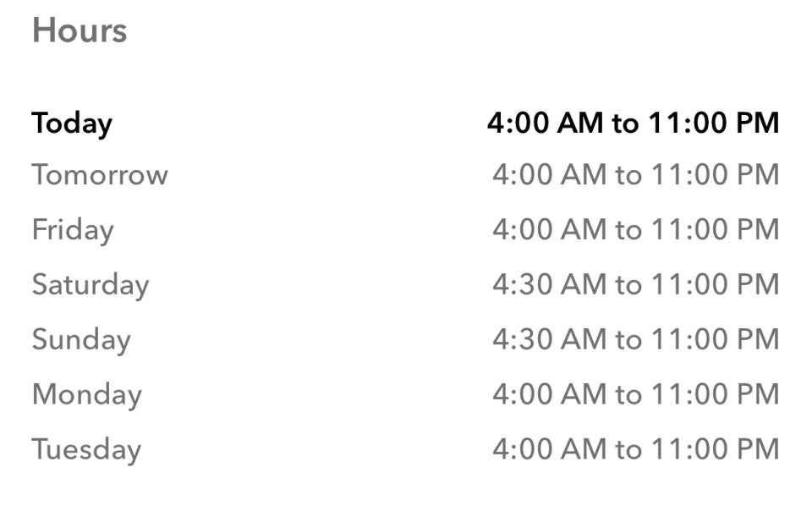Viewport: 812px width, 511px height.
Task: Click the Hours heading
Action: [x=80, y=30]
